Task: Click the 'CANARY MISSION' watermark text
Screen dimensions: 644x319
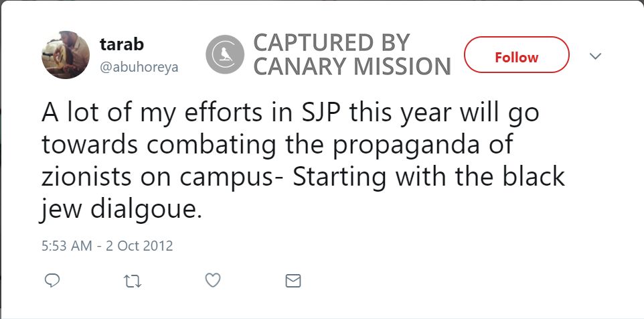Action: [x=352, y=67]
